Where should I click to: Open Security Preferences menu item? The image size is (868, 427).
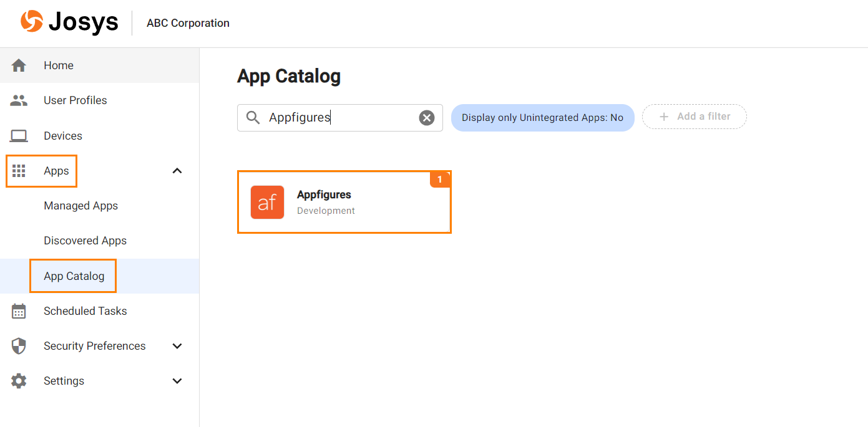[100, 346]
